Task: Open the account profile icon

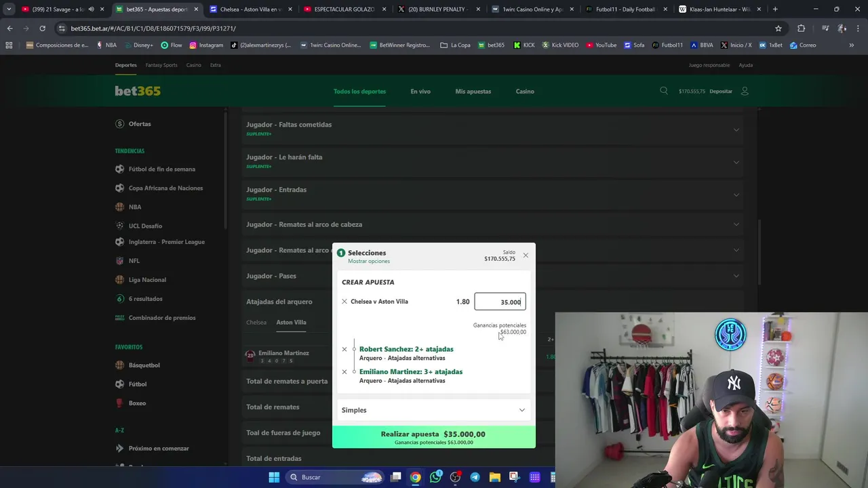Action: (745, 91)
